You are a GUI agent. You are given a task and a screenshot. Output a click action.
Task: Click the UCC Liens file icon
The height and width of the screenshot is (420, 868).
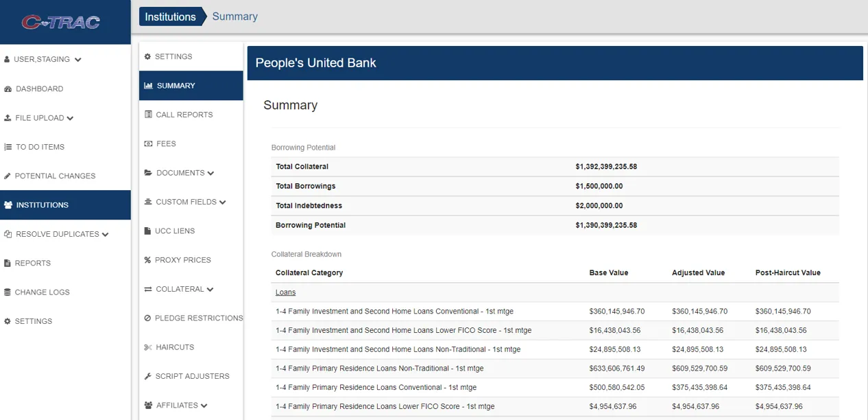147,231
